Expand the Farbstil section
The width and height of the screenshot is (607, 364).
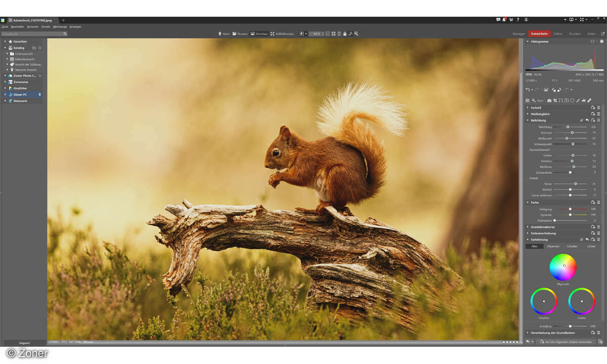coord(528,108)
